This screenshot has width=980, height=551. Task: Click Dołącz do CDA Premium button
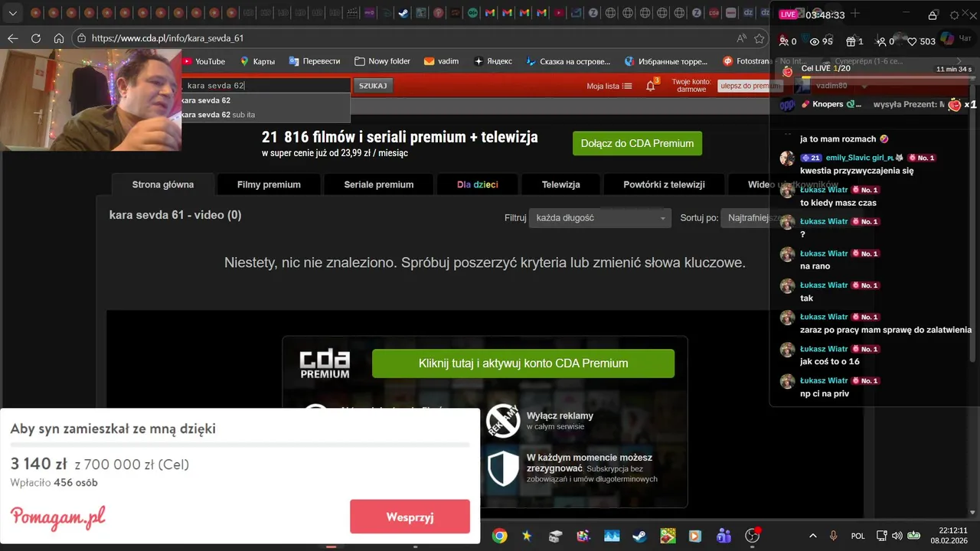(x=637, y=143)
